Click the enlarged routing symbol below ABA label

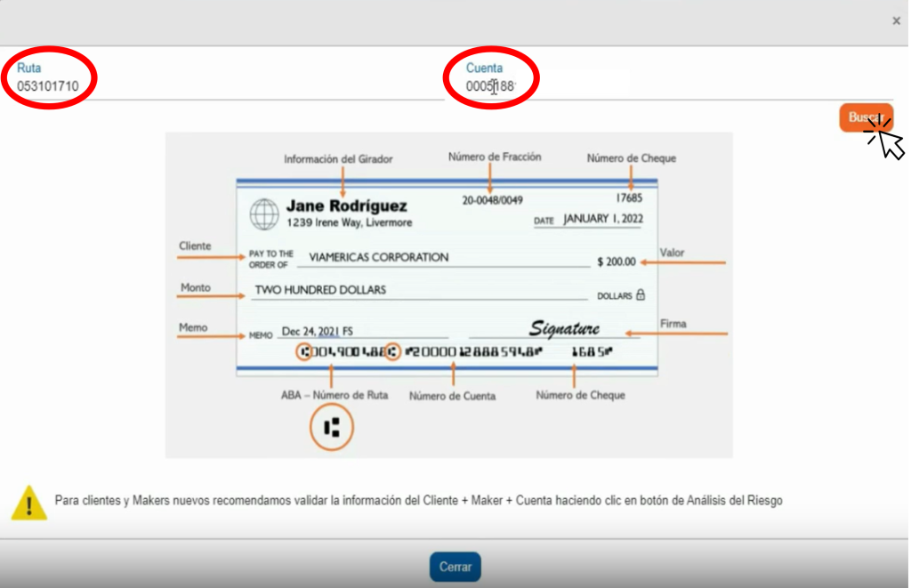332,428
